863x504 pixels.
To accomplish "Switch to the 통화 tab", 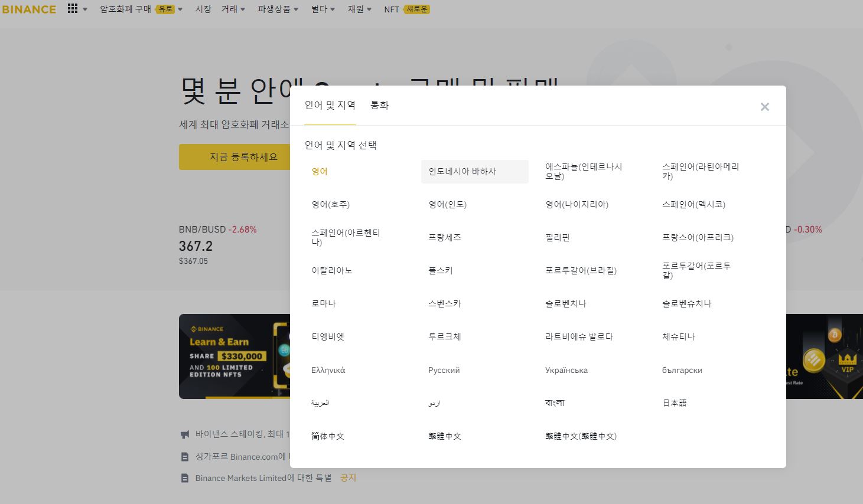I will 379,105.
